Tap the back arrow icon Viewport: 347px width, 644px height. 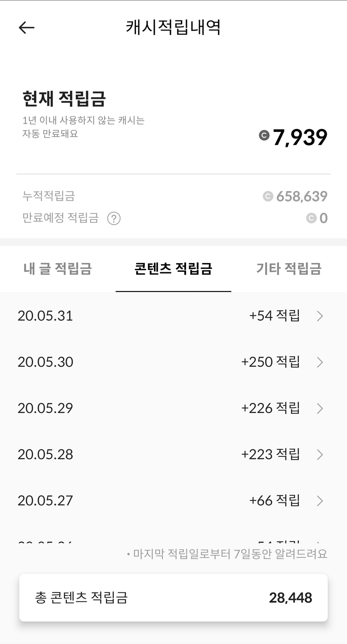coord(26,28)
